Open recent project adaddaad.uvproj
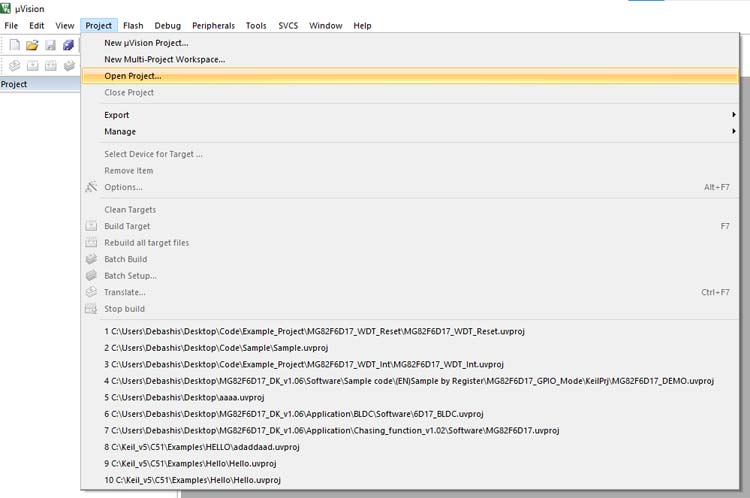Image resolution: width=750 pixels, height=498 pixels. [410, 447]
